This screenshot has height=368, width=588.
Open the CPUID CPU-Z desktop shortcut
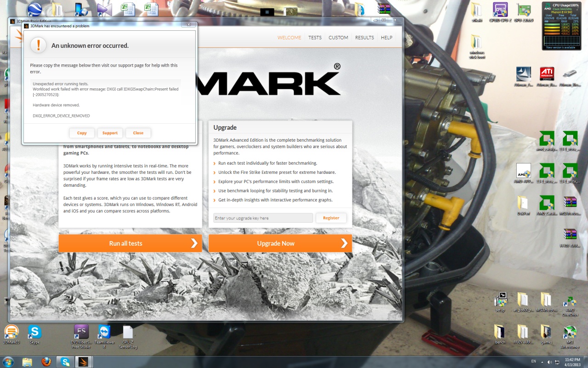click(x=500, y=12)
